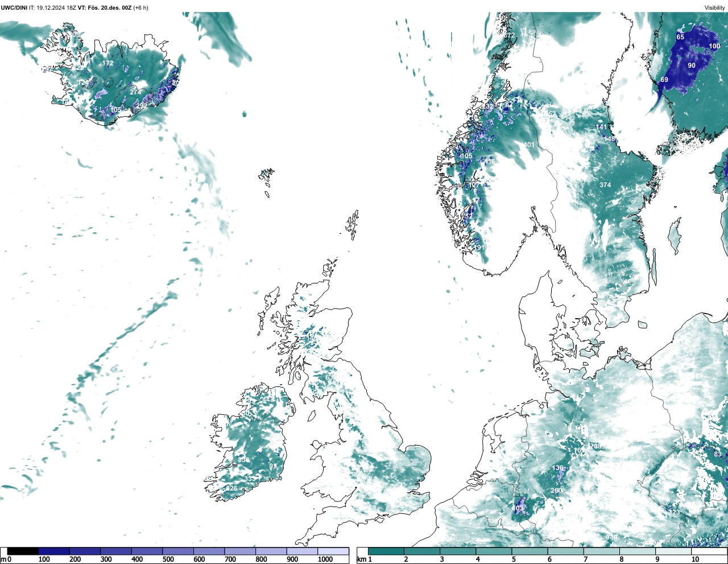Click the 401 value over Norway
The width and height of the screenshot is (728, 564).
pyautogui.click(x=529, y=145)
